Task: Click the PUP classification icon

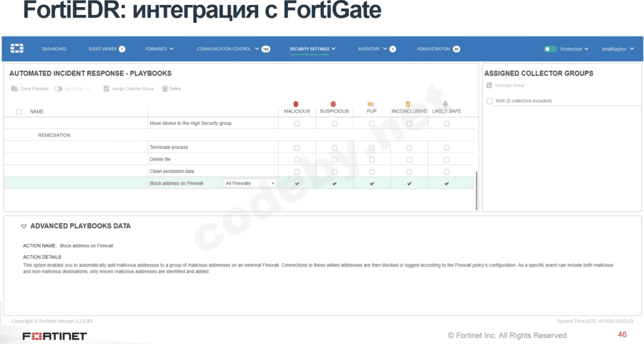Action: pyautogui.click(x=371, y=104)
